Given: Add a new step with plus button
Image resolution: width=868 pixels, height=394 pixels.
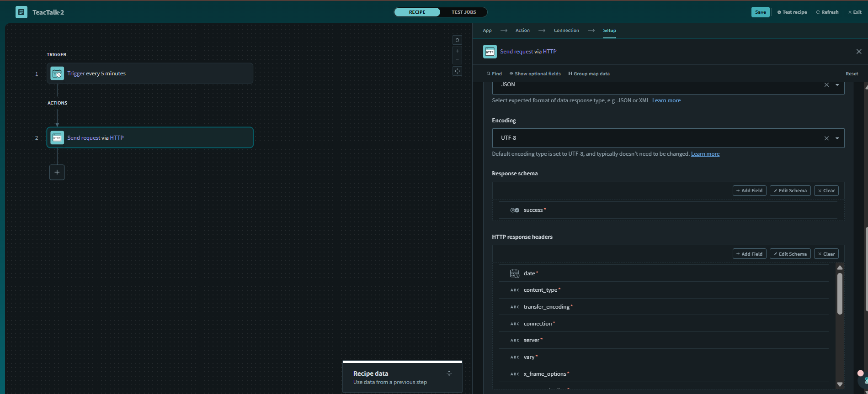Looking at the screenshot, I should (x=57, y=173).
